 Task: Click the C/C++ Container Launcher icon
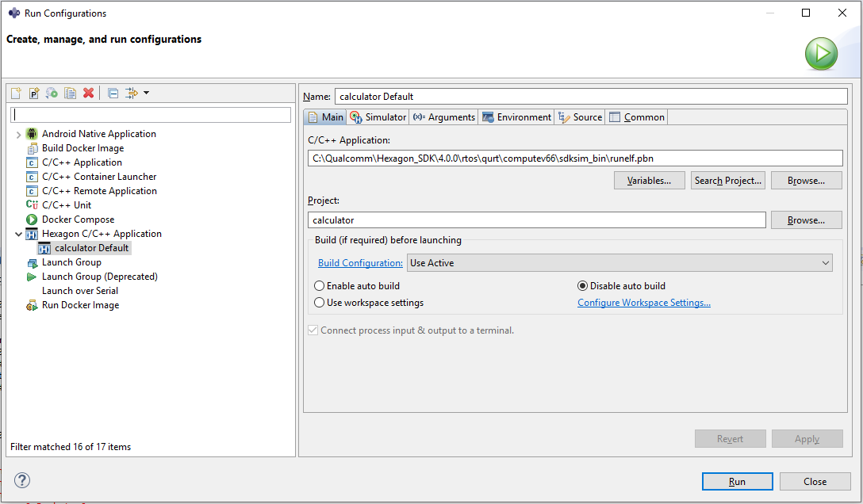click(x=32, y=177)
